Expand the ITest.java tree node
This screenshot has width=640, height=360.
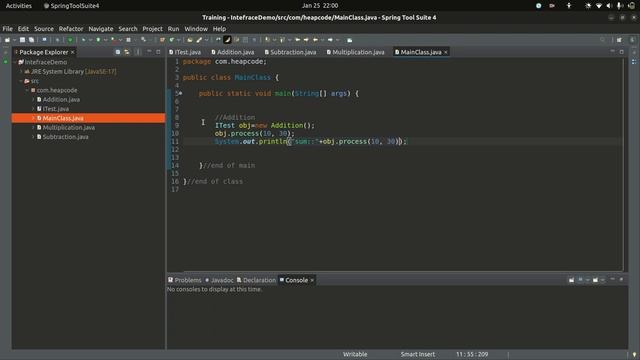coord(33,109)
